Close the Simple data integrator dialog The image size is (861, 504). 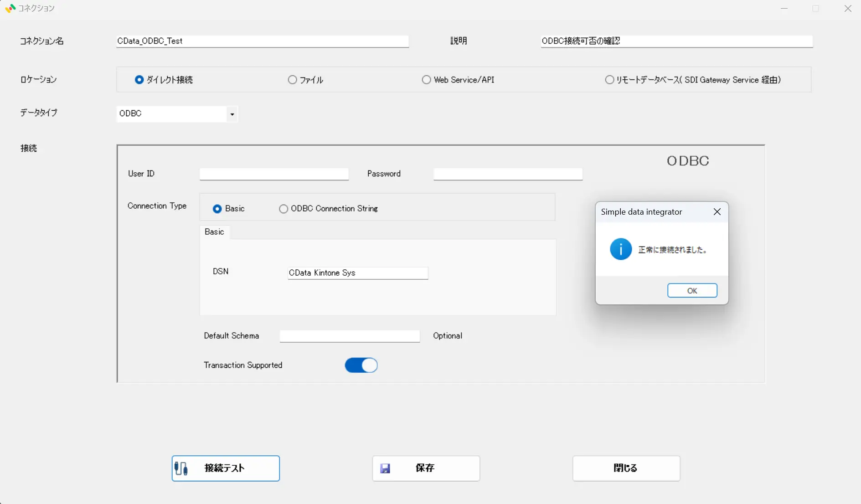[x=717, y=211]
